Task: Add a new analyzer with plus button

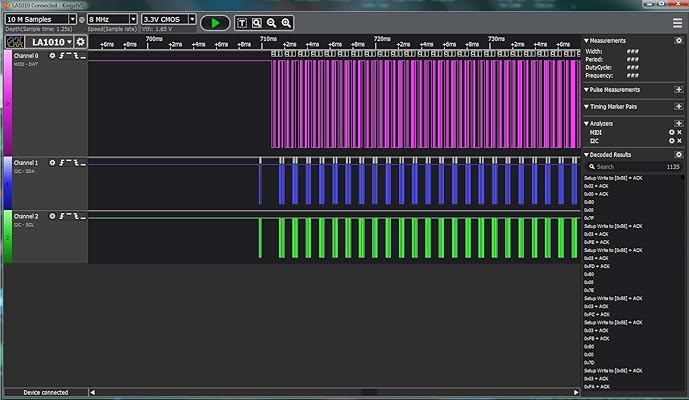Action: click(679, 123)
